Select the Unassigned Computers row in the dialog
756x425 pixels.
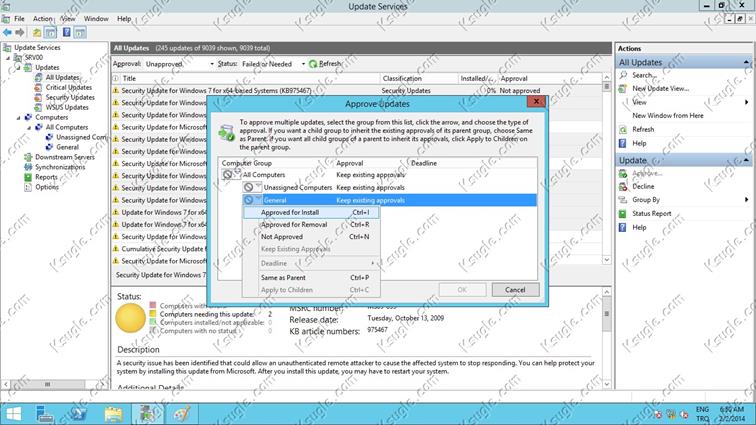click(x=378, y=188)
